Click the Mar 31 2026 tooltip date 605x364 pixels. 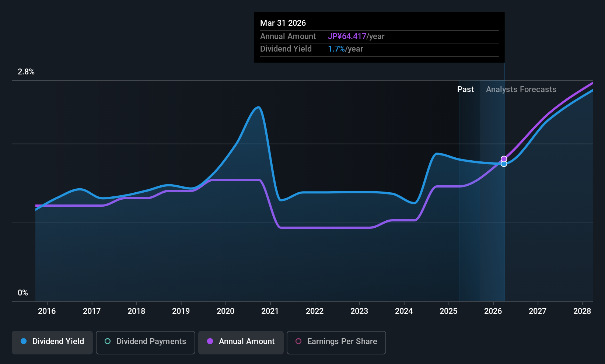click(x=283, y=23)
